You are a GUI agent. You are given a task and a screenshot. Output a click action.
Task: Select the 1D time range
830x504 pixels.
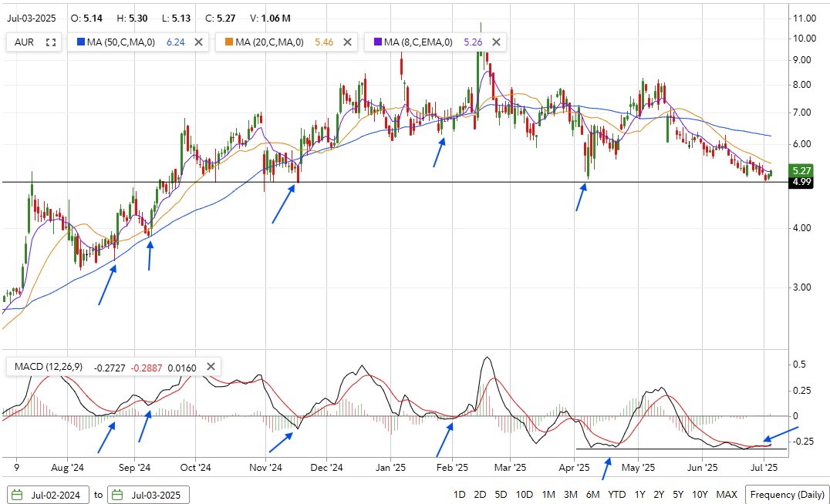click(459, 495)
